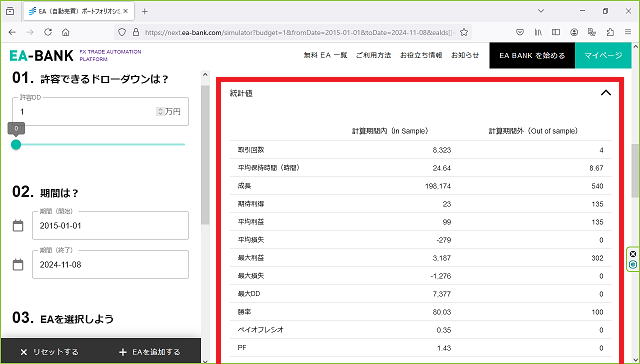Image resolution: width=640 pixels, height=364 pixels.
Task: Click the 計算期間外 (Out of sample) column header
Action: (533, 131)
